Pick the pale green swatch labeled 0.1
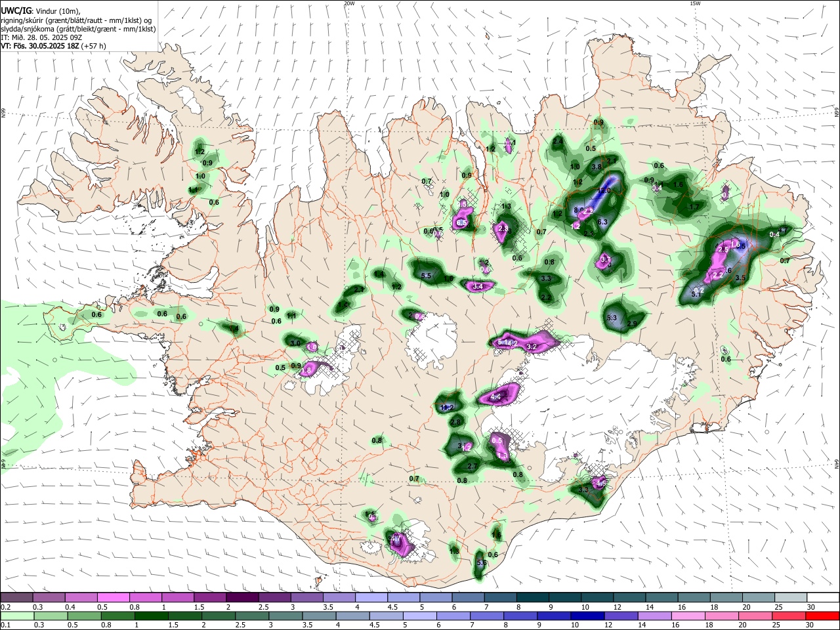This screenshot has height=630, width=840. pos(16,616)
